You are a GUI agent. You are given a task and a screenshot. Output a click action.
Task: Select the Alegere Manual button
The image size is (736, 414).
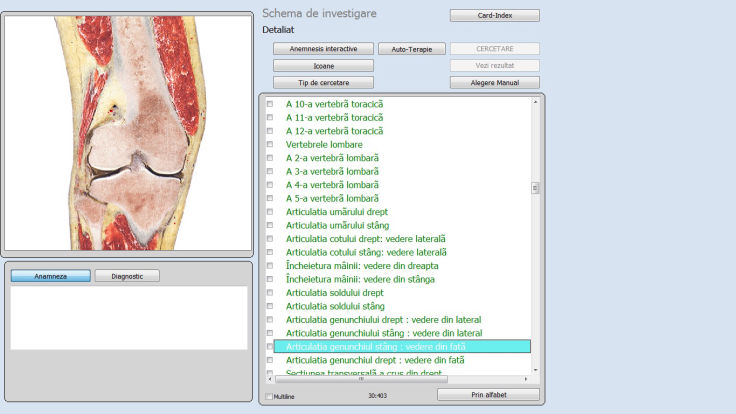(494, 82)
